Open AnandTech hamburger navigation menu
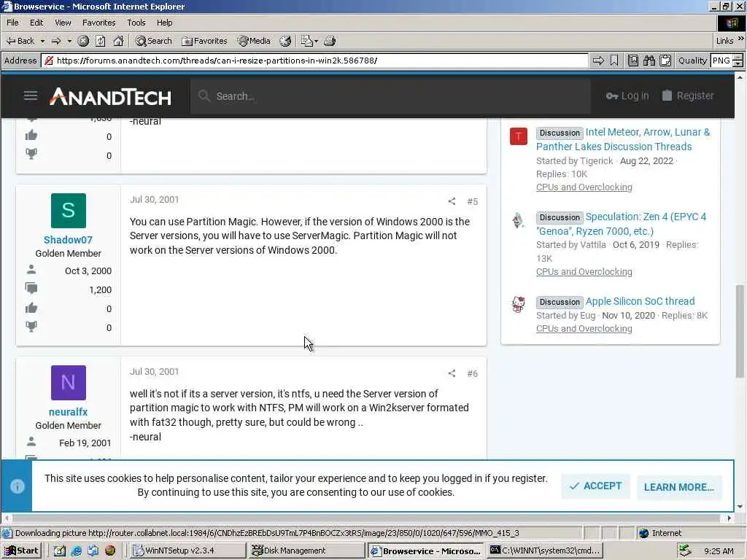Image resolution: width=747 pixels, height=560 pixels. tap(31, 96)
